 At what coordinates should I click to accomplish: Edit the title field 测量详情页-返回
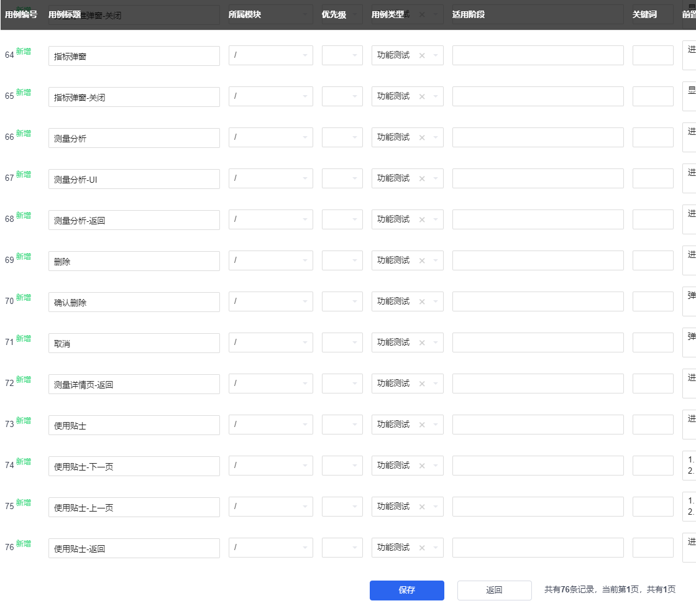[134, 384]
